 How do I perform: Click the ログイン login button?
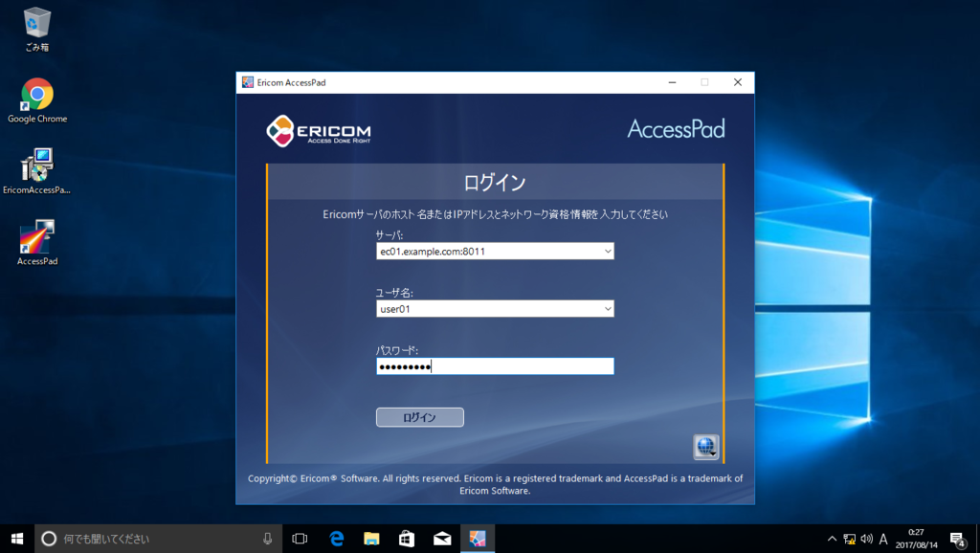click(x=420, y=417)
